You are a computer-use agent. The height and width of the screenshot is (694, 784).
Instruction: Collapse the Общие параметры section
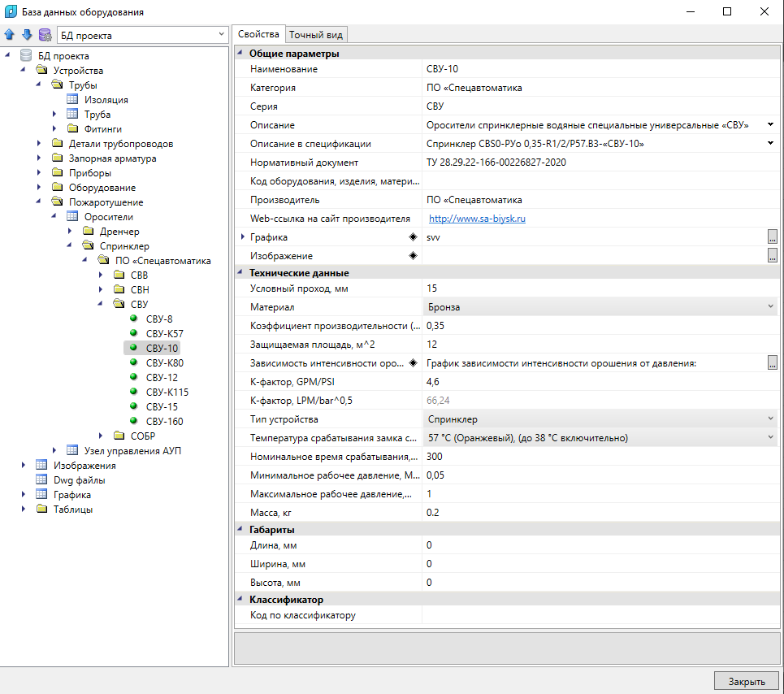click(240, 53)
